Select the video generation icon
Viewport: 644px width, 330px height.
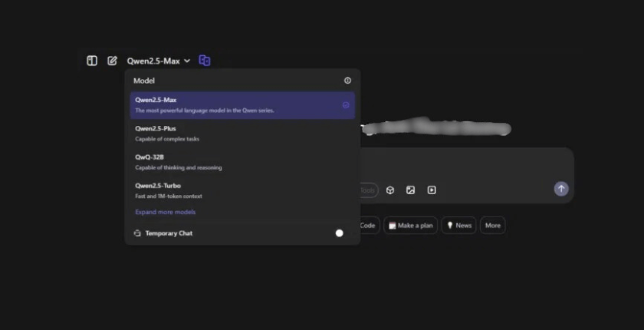pos(432,190)
